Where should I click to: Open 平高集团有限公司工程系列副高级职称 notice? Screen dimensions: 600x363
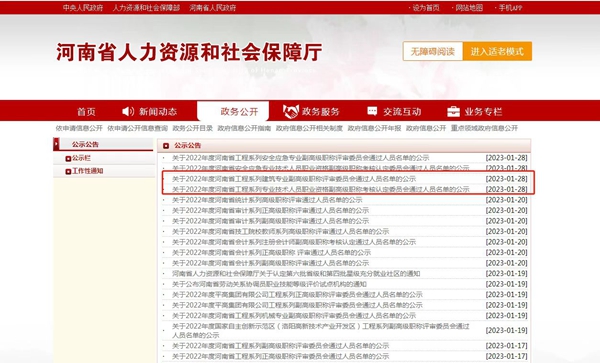(x=297, y=305)
